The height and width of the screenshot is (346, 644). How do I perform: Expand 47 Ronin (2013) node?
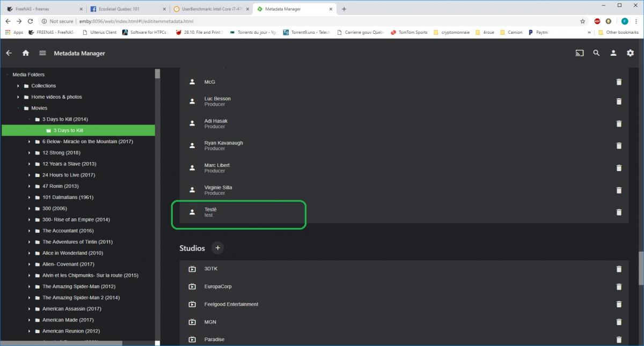pos(29,186)
